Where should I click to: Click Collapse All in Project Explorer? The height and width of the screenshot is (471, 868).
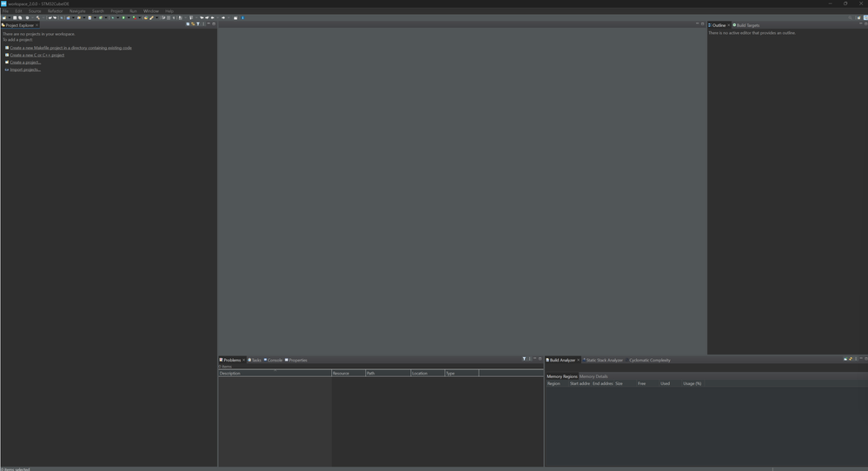coord(188,23)
